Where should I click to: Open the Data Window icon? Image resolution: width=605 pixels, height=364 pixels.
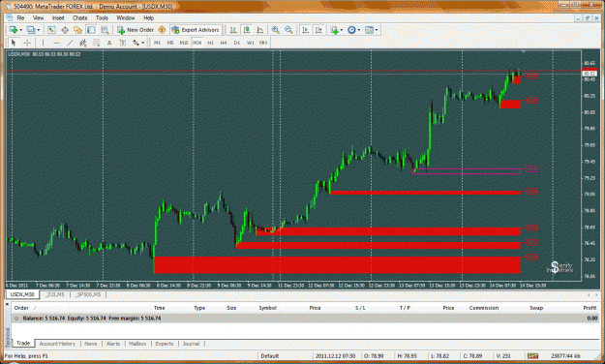point(65,30)
